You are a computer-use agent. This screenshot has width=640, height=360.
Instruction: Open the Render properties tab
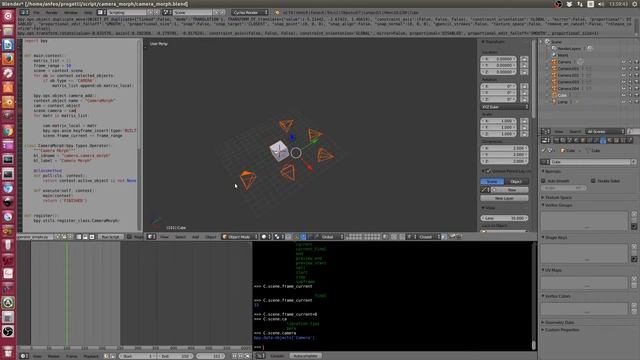556,140
